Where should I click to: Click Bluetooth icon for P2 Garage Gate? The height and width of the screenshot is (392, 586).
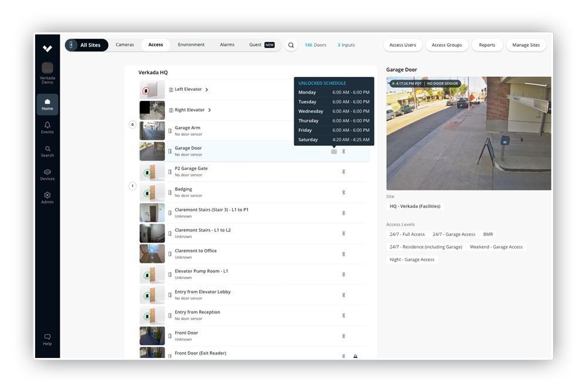pyautogui.click(x=343, y=172)
